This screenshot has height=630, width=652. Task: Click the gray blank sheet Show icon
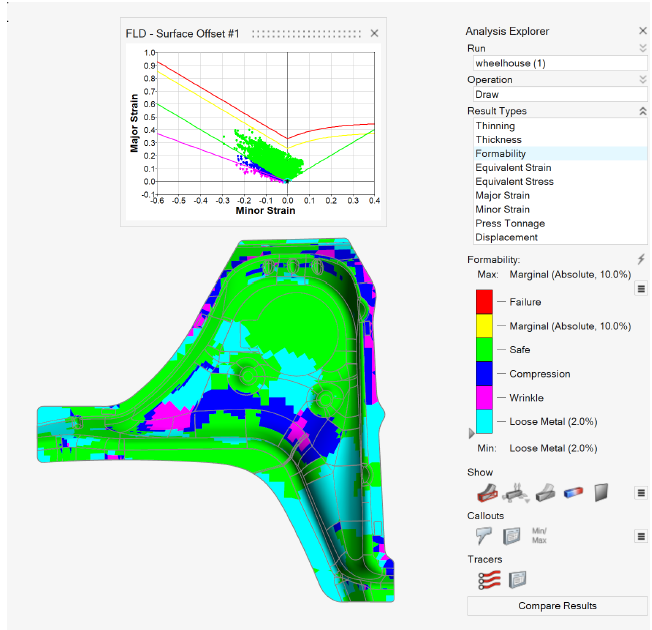pyautogui.click(x=601, y=492)
